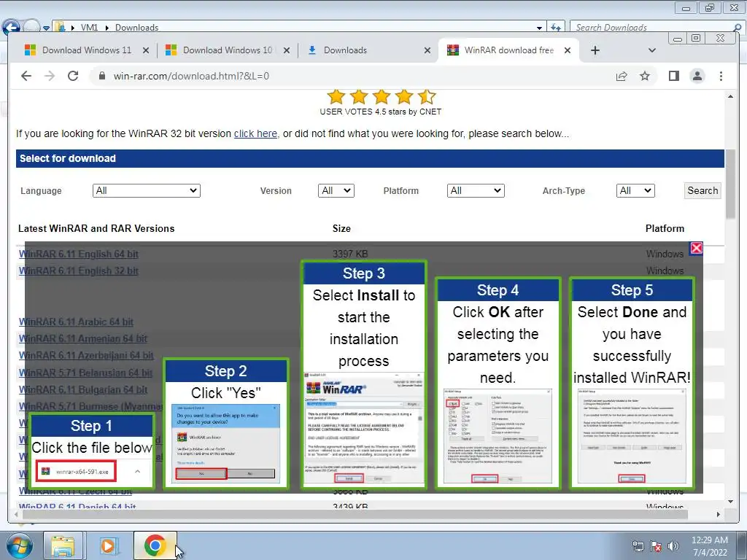Click the Step 3 installer screenshot thumbnail
Screen dimensions: 747x560
click(364, 427)
